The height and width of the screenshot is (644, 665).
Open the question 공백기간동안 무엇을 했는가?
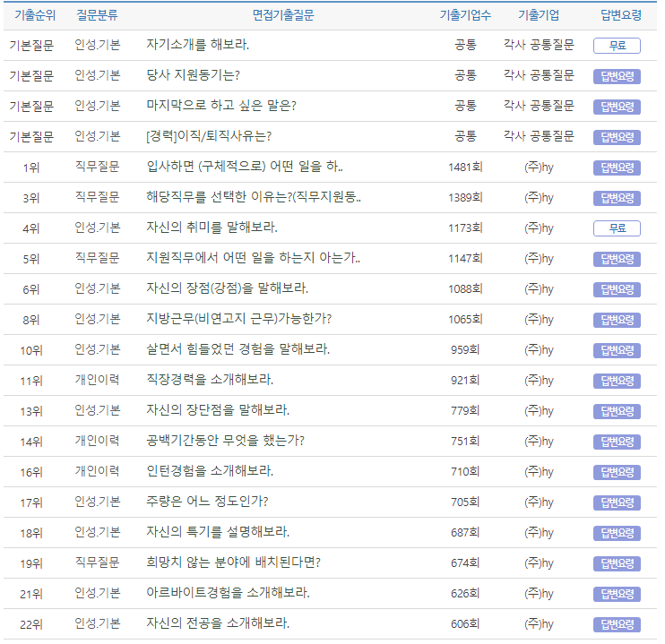point(225,442)
